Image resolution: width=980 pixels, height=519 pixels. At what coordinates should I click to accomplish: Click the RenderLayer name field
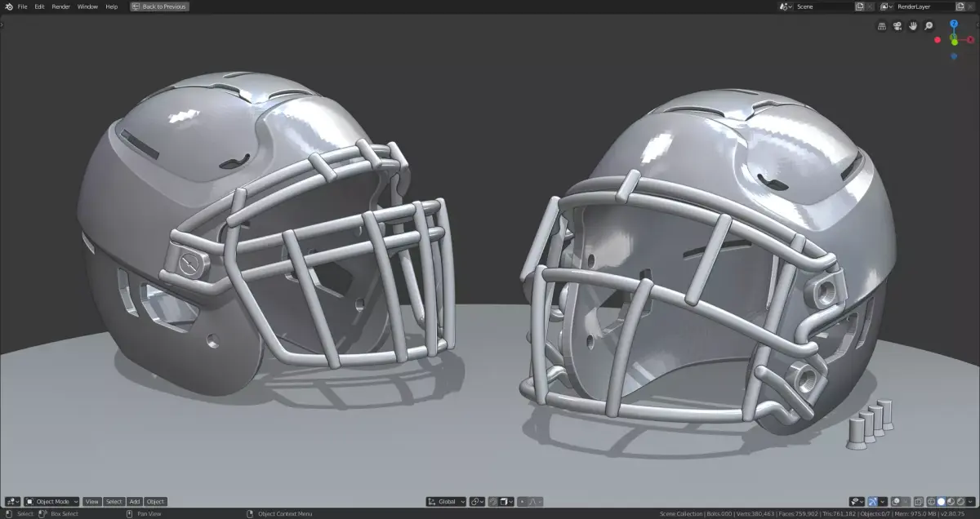[x=924, y=7]
